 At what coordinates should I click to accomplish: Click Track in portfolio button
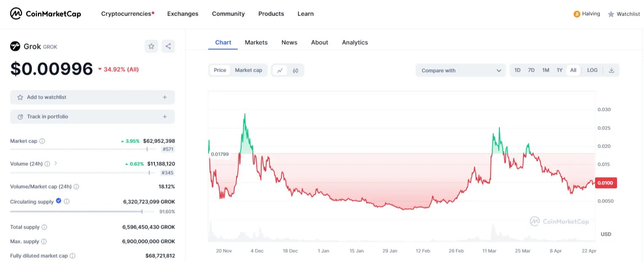click(x=92, y=116)
